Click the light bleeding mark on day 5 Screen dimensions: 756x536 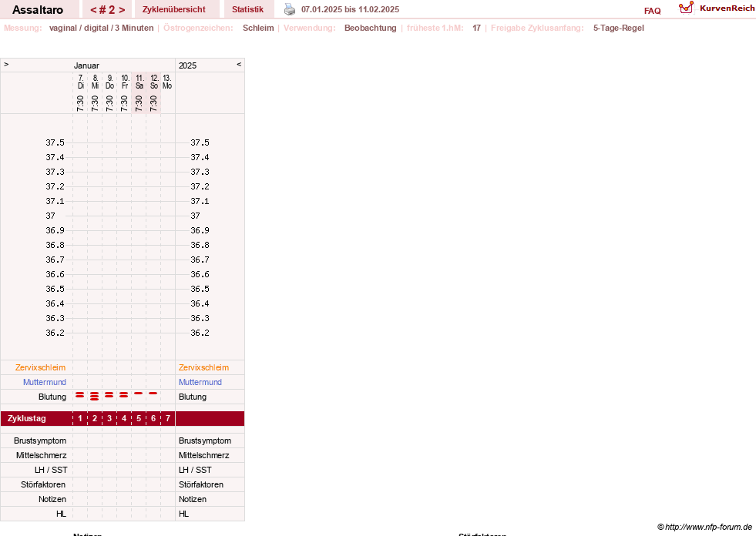pos(139,394)
